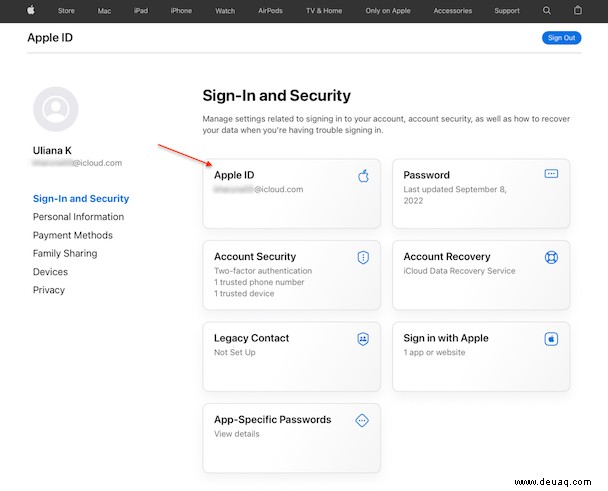This screenshot has height=491, width=608.
Task: Click the Apple ID page title
Action: (50, 38)
